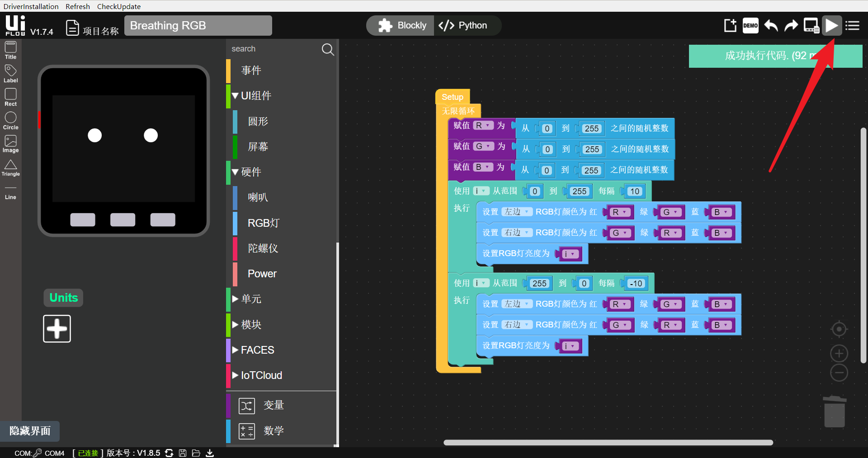Save the project from the status bar

coord(183,453)
